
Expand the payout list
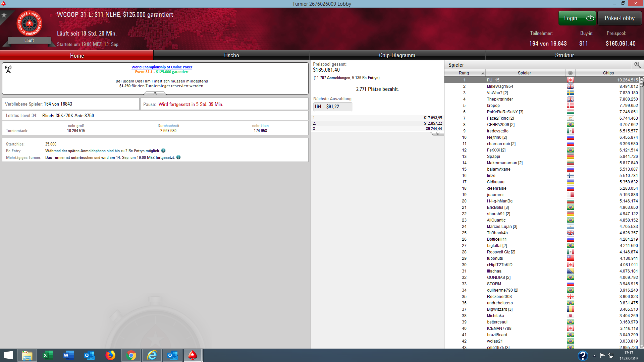437,133
